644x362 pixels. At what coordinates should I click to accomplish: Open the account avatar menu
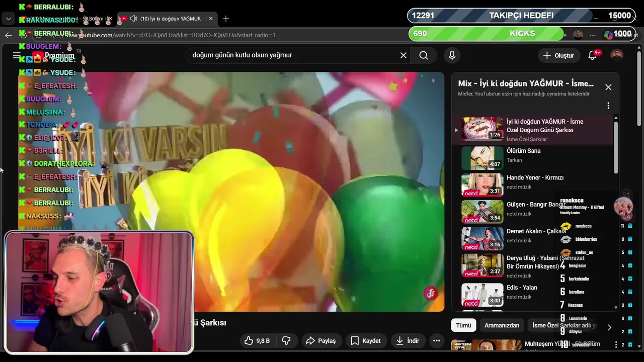pyautogui.click(x=617, y=55)
